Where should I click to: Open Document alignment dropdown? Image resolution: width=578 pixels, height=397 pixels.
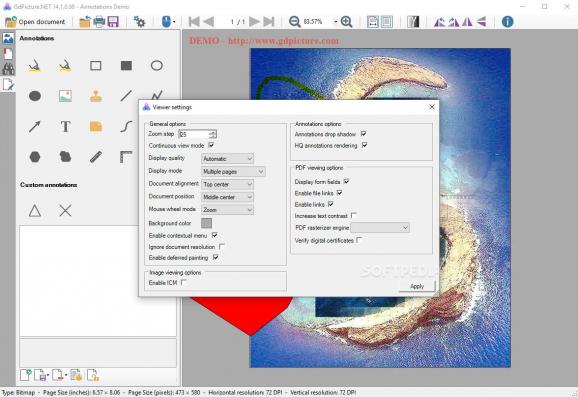227,184
